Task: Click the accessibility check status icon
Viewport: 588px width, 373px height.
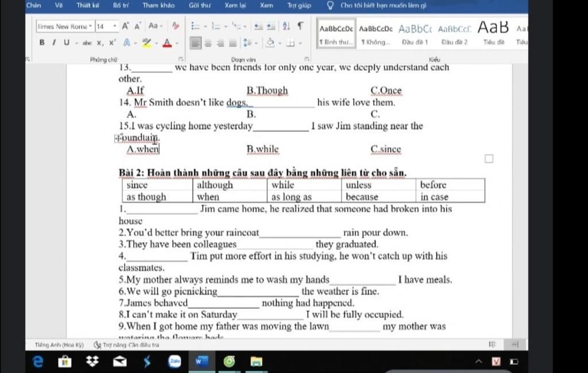Action: tap(98, 344)
